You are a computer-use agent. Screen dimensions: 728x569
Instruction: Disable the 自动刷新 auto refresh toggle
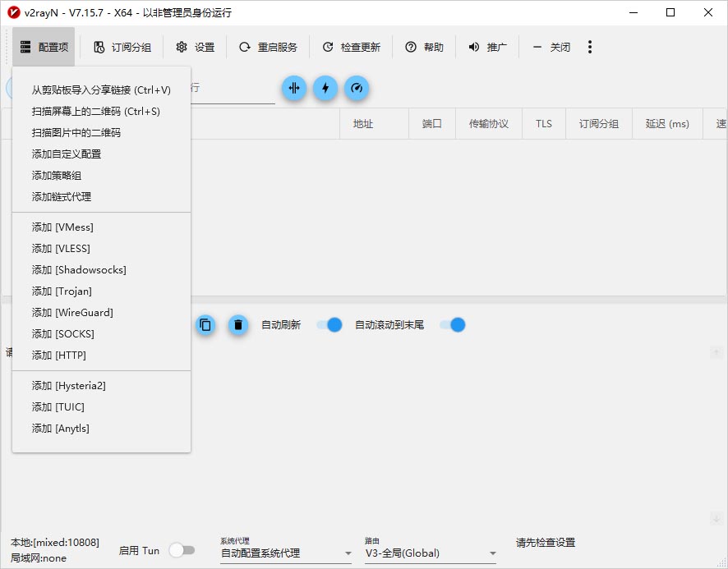tap(330, 324)
